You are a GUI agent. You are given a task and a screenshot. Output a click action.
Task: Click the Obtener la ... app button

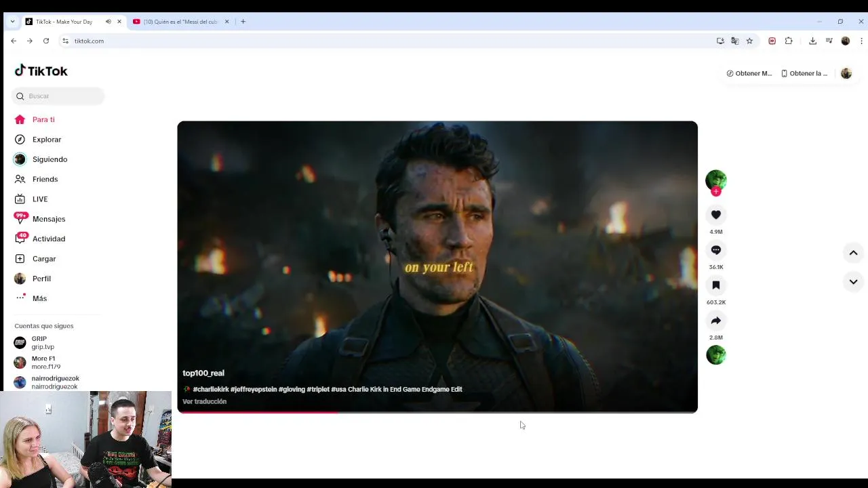804,73
